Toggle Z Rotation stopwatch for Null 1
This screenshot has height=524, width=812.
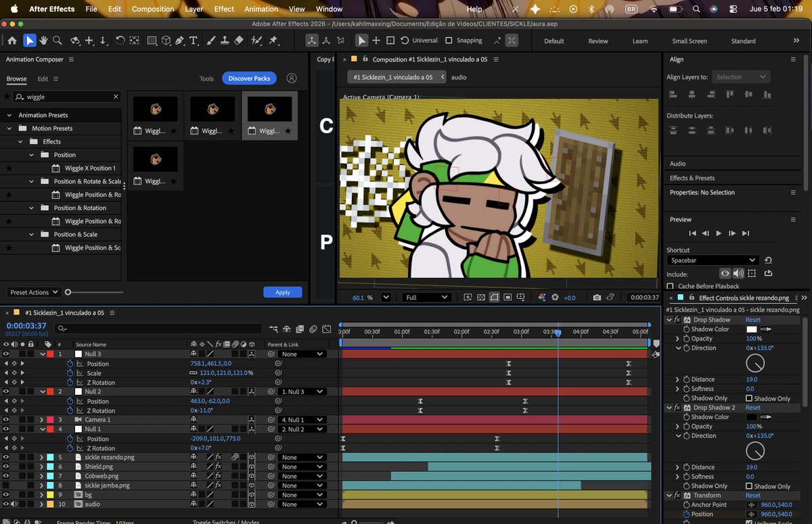coord(70,448)
